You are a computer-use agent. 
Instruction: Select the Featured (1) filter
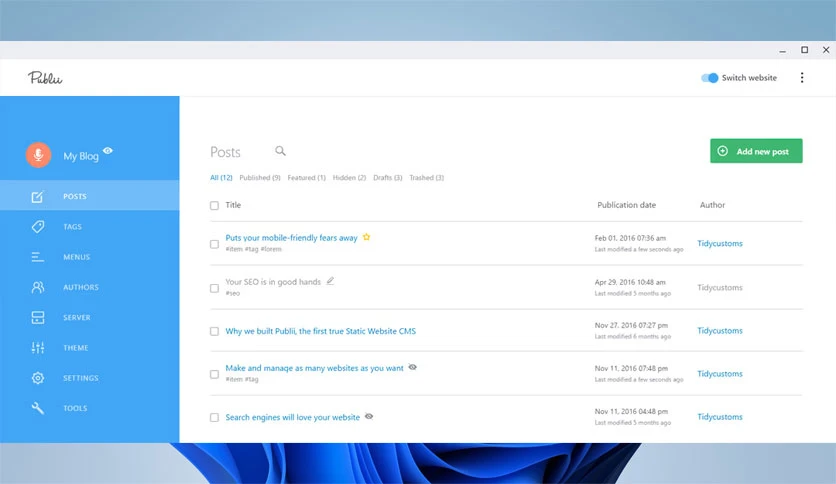[x=307, y=178]
